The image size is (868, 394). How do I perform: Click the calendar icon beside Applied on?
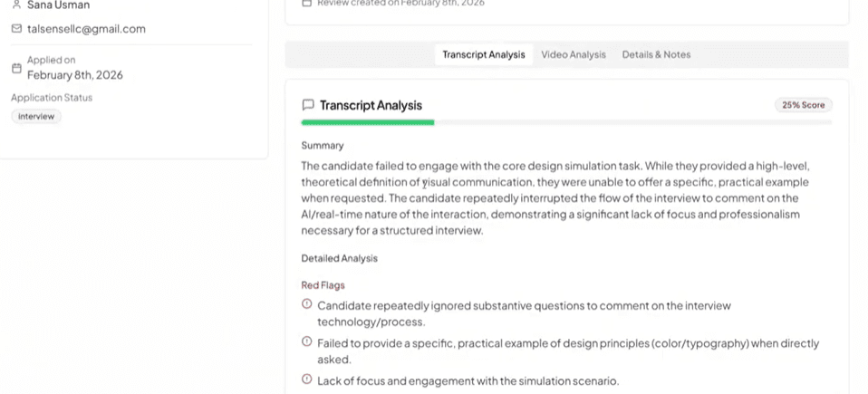pos(16,68)
